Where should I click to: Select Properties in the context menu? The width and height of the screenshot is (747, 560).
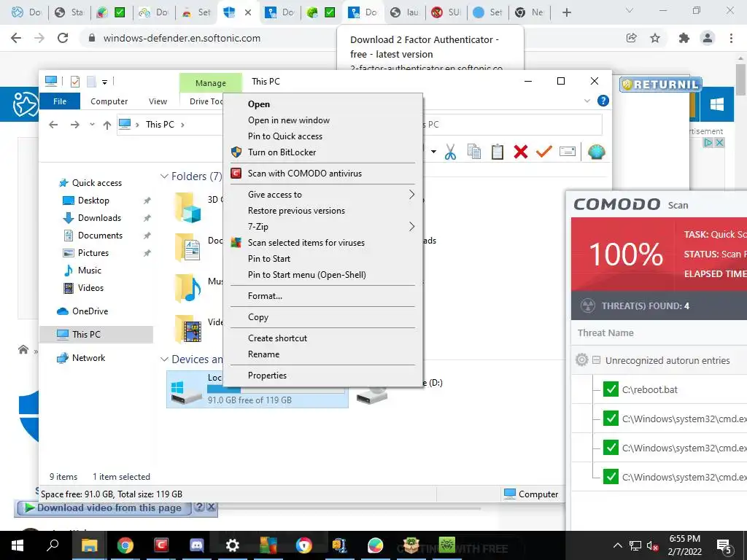pyautogui.click(x=322, y=376)
